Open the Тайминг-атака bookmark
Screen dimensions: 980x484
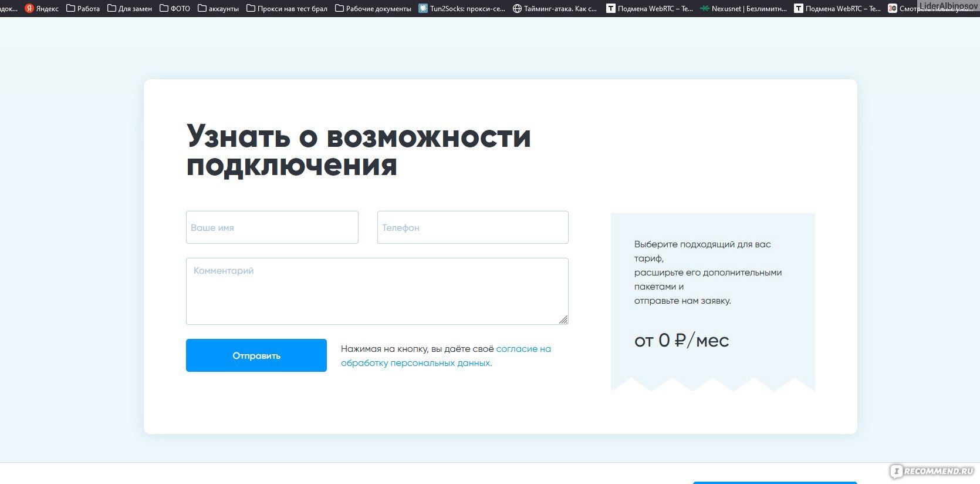click(555, 8)
